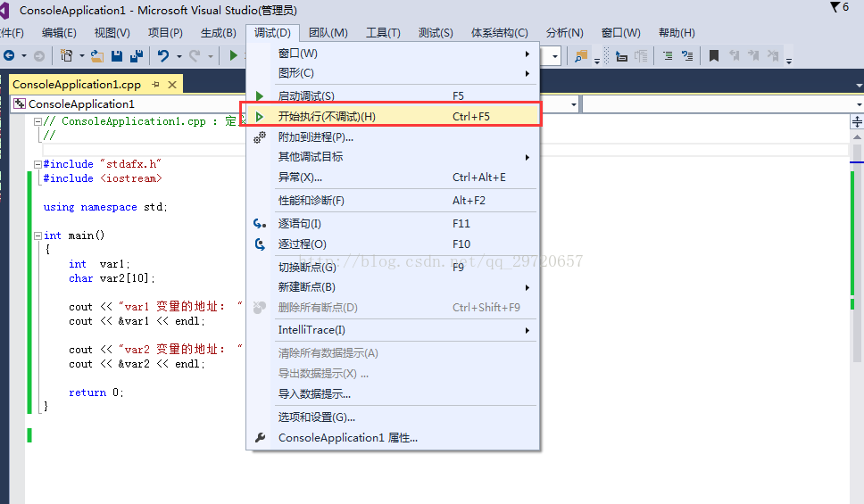Click the Next Bookmark icon
864x504 pixels.
(753, 55)
